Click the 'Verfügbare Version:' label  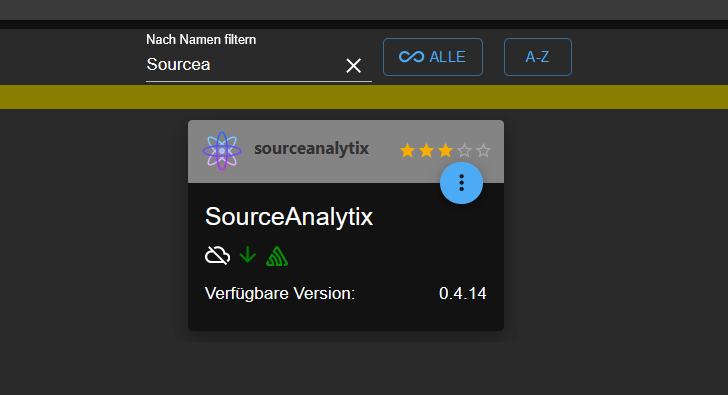point(280,293)
